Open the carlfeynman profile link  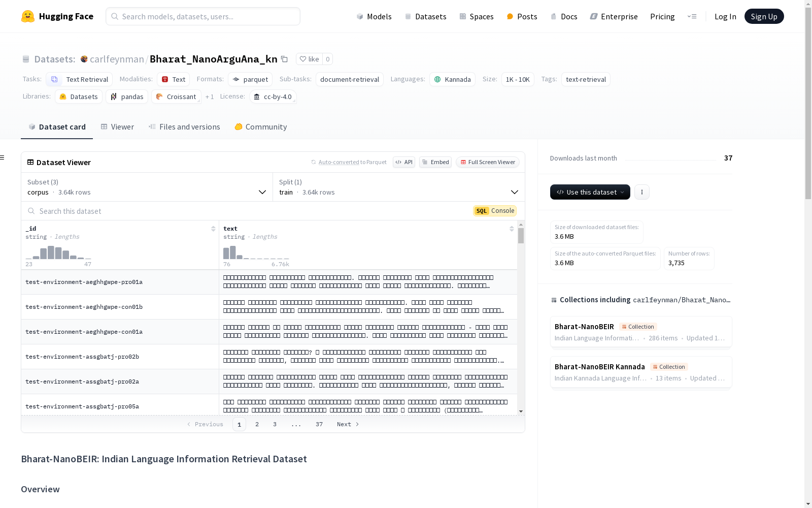click(x=117, y=59)
